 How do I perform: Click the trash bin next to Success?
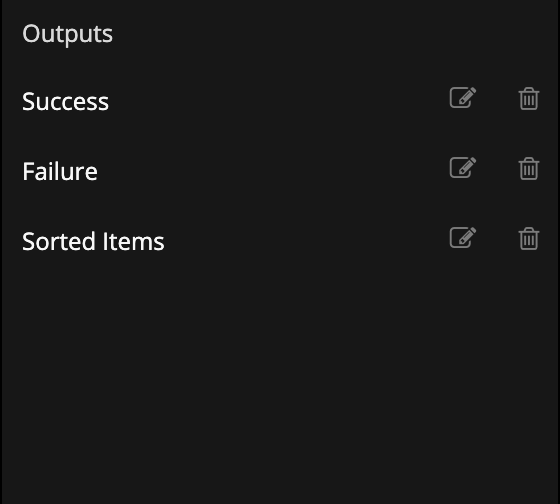(529, 98)
